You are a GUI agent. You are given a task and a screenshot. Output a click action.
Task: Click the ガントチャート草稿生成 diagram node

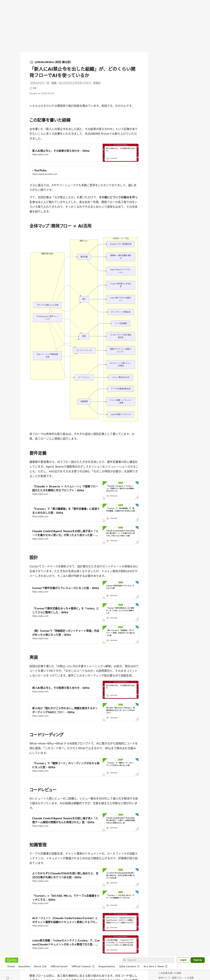pyautogui.click(x=120, y=312)
